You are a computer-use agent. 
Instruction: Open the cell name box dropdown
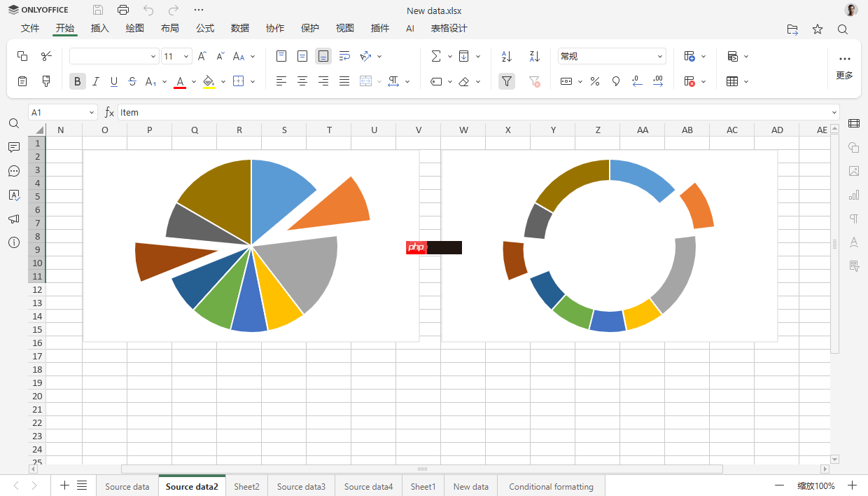pyautogui.click(x=91, y=111)
